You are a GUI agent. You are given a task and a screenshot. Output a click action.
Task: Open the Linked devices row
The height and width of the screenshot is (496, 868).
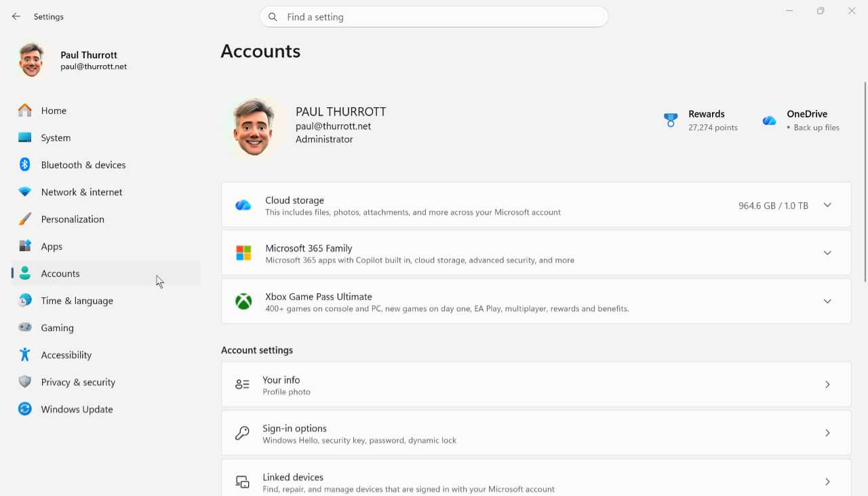click(x=536, y=478)
